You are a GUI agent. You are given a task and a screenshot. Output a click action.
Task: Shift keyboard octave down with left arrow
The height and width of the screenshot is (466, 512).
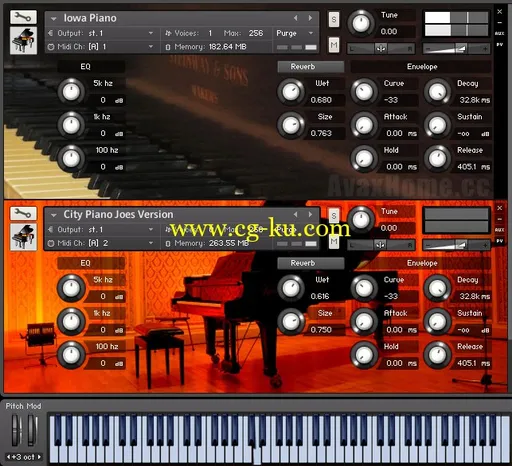8,457
